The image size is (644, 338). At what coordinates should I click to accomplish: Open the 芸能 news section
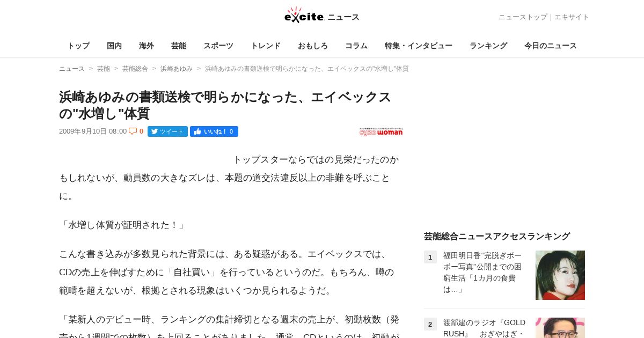click(179, 46)
